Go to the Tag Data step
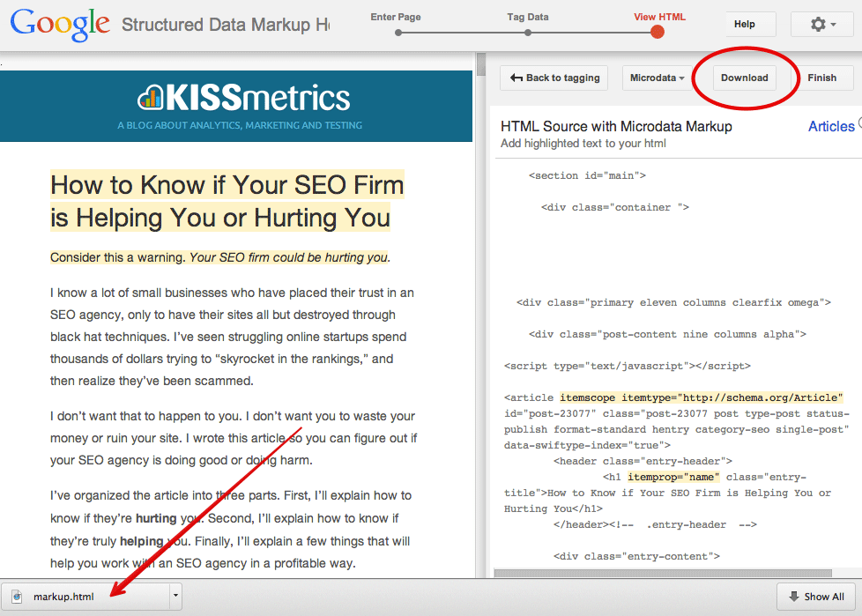Viewport: 862px width, 616px height. click(x=528, y=17)
